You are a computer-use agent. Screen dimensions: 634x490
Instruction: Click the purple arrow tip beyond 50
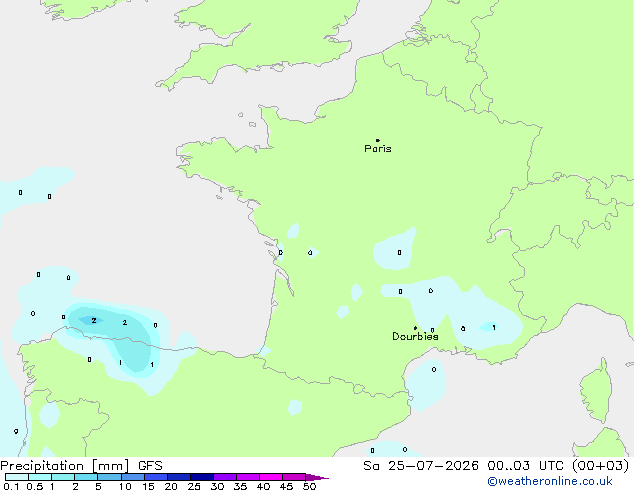click(x=317, y=477)
